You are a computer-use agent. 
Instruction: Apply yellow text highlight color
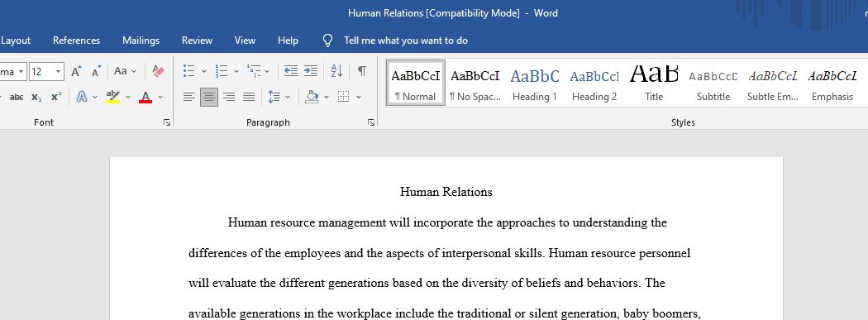[x=113, y=97]
